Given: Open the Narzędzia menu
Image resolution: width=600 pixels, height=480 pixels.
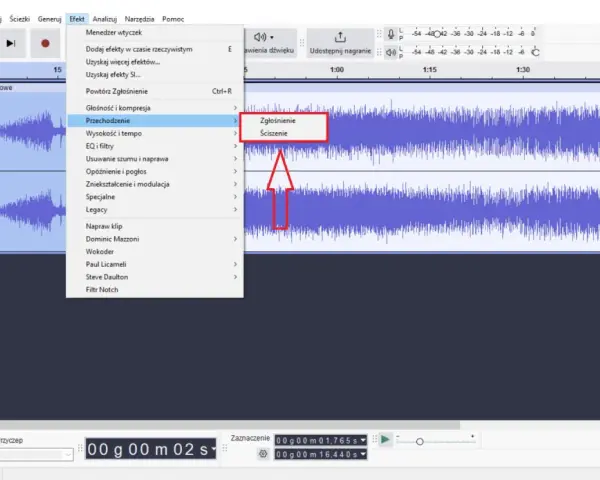Looking at the screenshot, I should pyautogui.click(x=139, y=19).
